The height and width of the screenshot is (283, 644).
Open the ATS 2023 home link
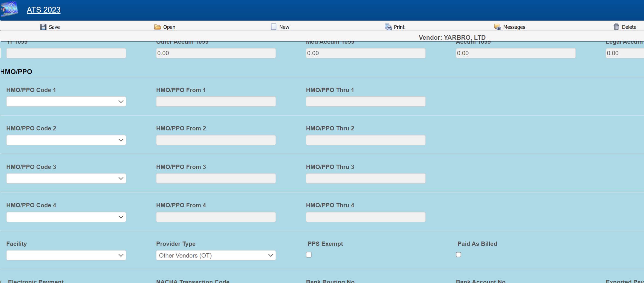tap(44, 10)
